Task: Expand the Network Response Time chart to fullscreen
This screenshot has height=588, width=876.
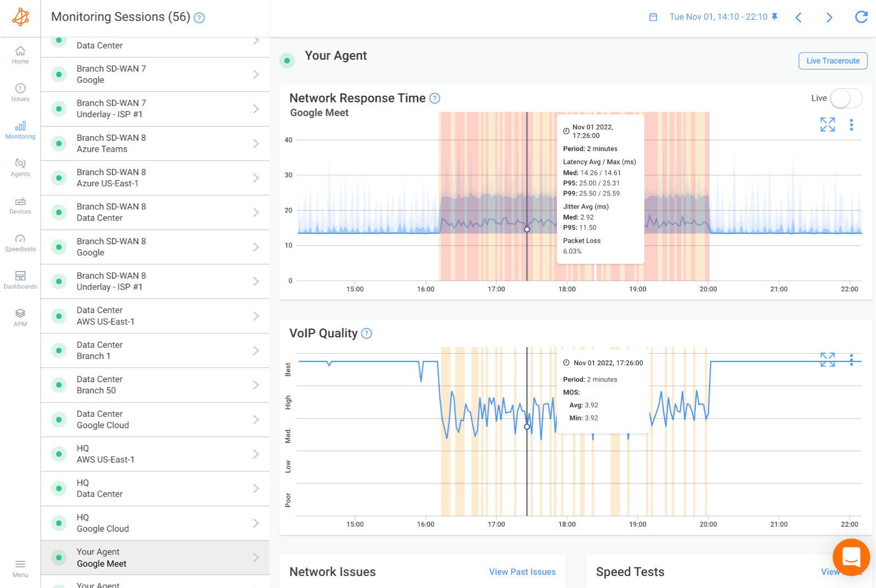Action: pos(827,124)
